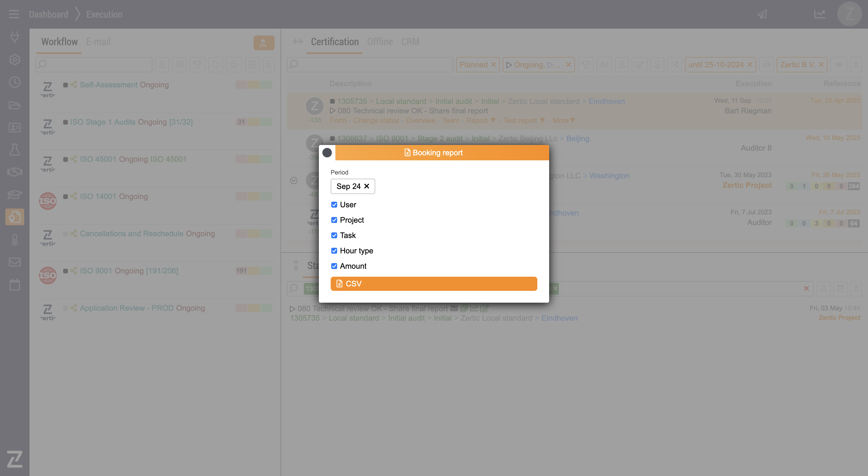Click the settings gear sidebar icon
The image size is (868, 476).
click(14, 59)
